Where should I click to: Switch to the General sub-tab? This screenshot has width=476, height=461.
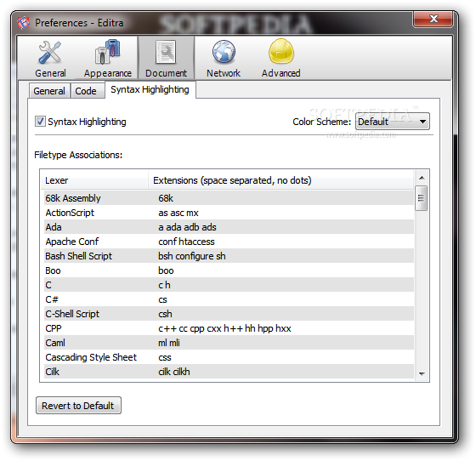point(49,91)
